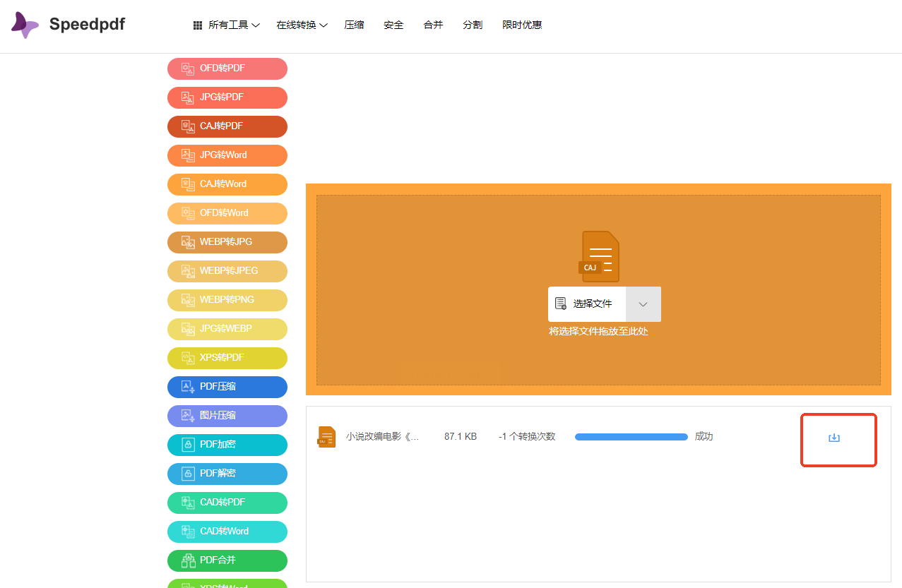Click the PDF加密 lock icon
This screenshot has width=902, height=588.
(x=188, y=445)
